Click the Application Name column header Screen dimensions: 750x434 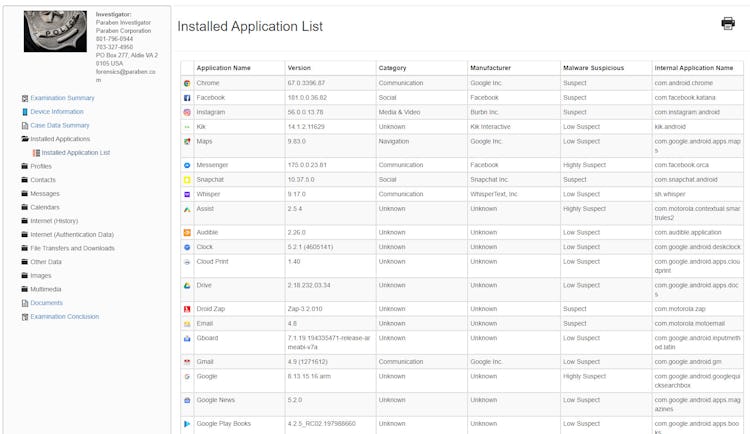click(223, 68)
